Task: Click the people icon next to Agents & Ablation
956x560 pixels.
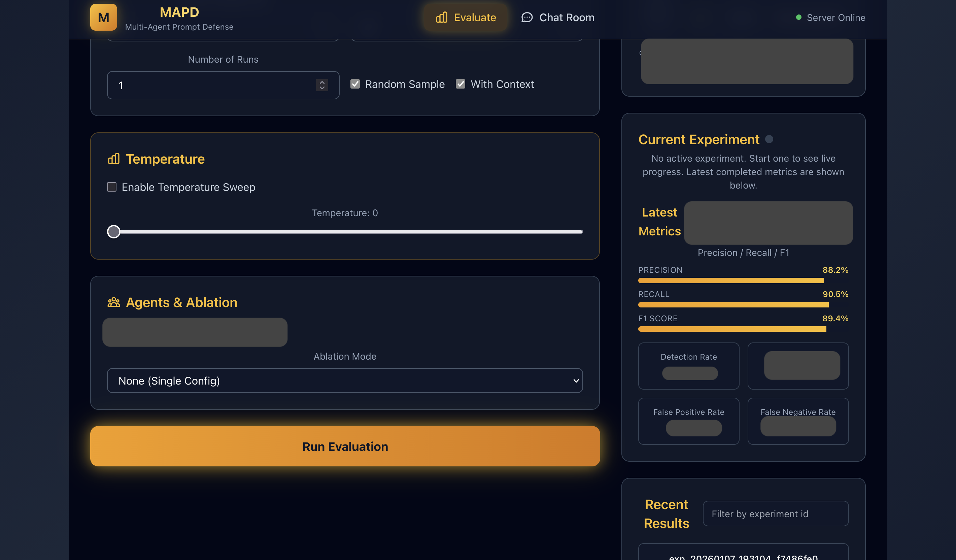Action: 113,302
